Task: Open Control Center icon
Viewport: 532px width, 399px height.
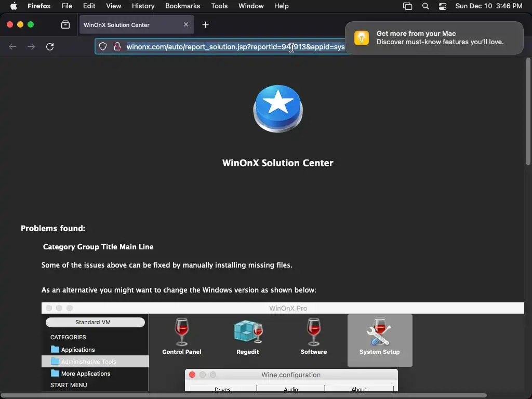Action: (x=443, y=6)
